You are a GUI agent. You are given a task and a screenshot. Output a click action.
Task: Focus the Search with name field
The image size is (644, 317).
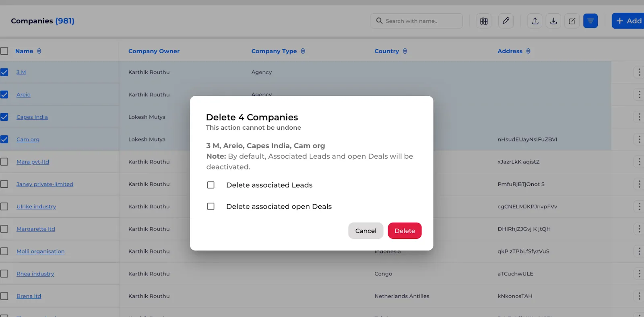click(x=416, y=21)
